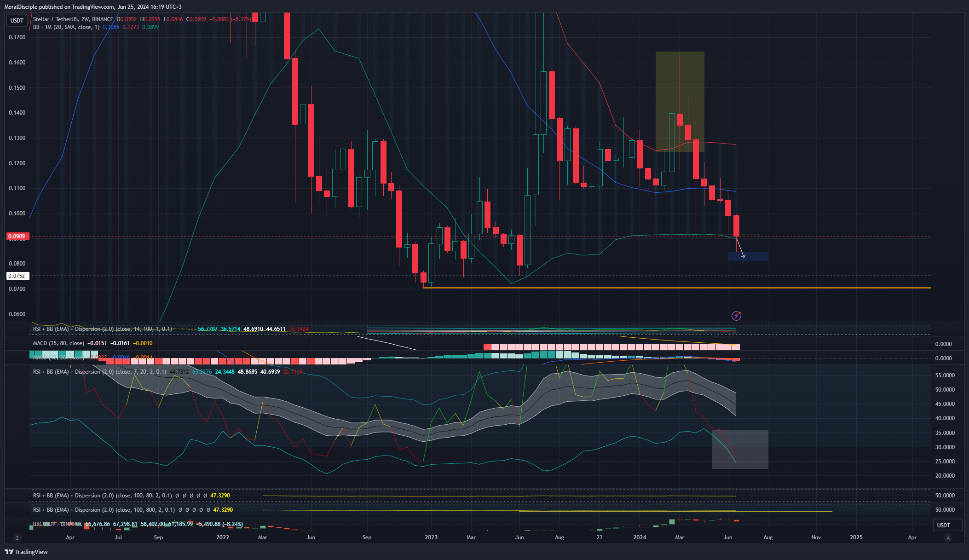Image resolution: width=969 pixels, height=560 pixels.
Task: Select the RSI + BB legend with close, 14, 100
Action: [x=102, y=329]
